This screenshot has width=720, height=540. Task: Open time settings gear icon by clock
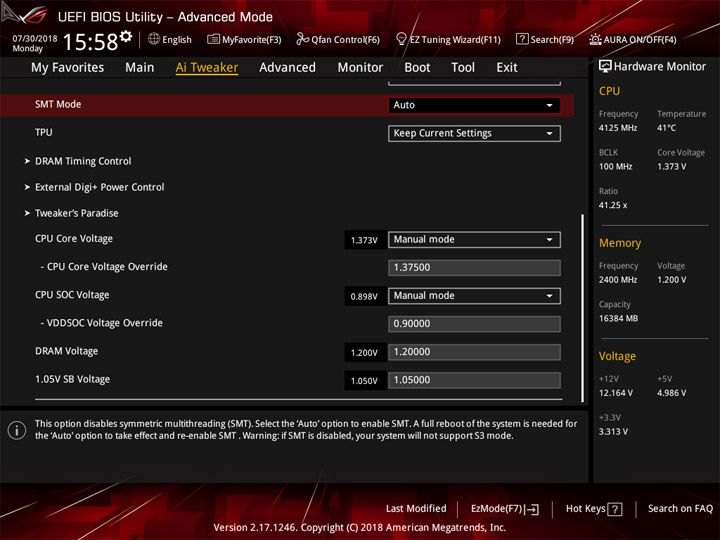pos(126,36)
